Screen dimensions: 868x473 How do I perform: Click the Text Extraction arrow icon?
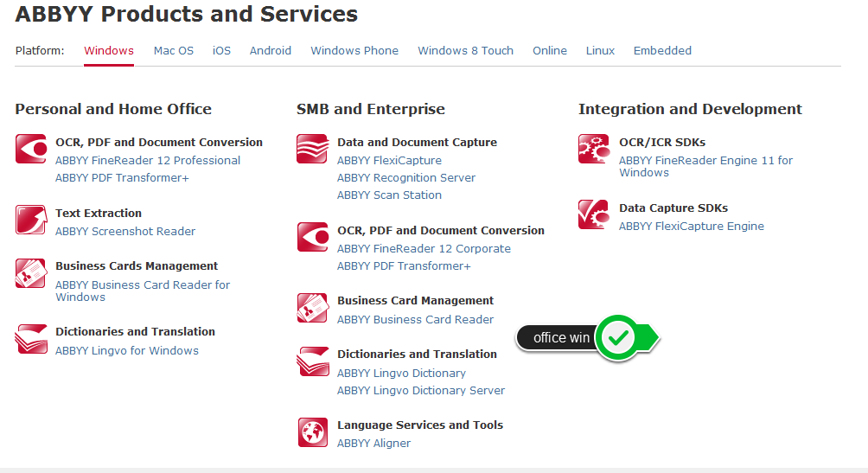(31, 220)
